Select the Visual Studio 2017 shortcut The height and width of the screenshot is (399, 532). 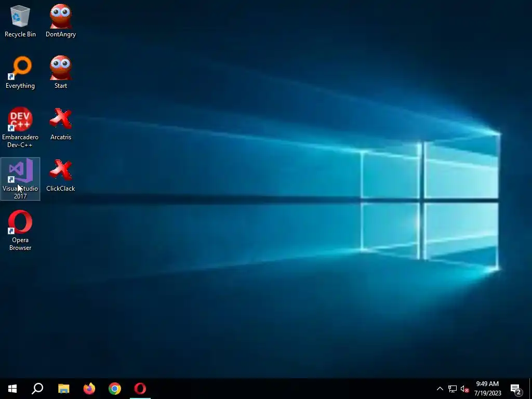20,179
